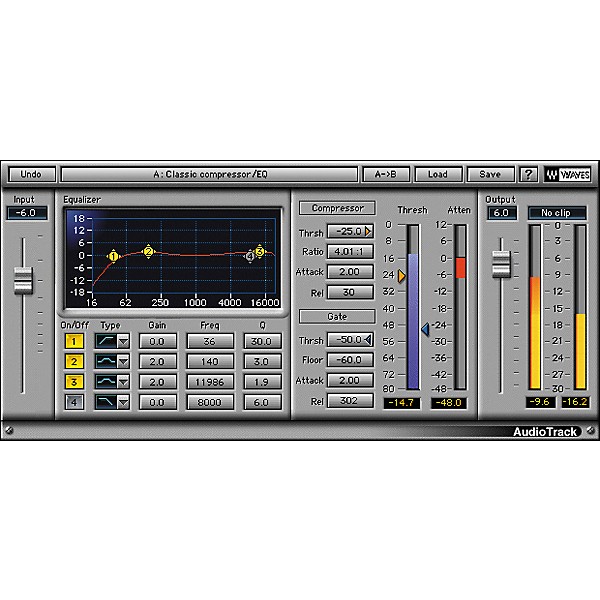The height and width of the screenshot is (600, 600).
Task: Select EQ band 3 marker on graph
Action: pyautogui.click(x=259, y=251)
